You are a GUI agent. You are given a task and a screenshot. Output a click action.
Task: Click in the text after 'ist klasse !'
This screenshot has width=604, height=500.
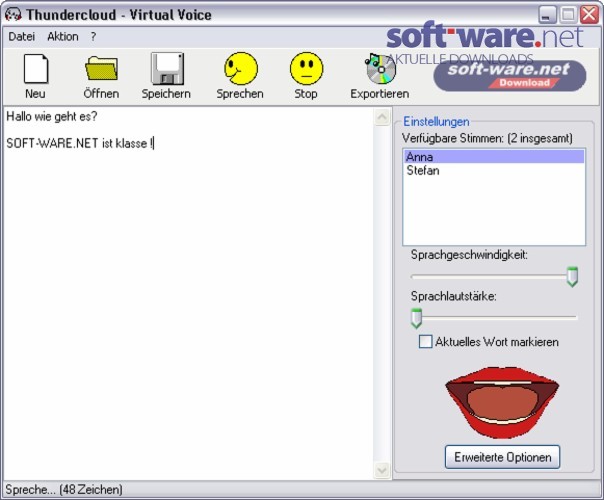[x=154, y=144]
